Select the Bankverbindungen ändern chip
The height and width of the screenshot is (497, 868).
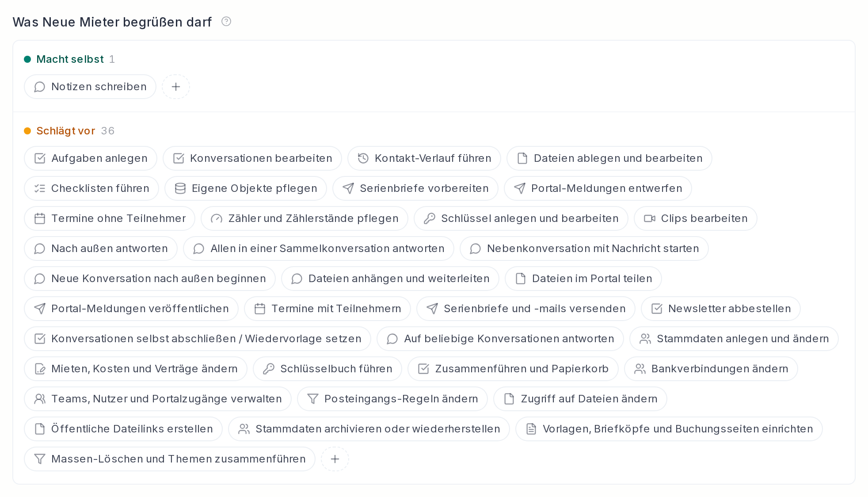coord(711,369)
